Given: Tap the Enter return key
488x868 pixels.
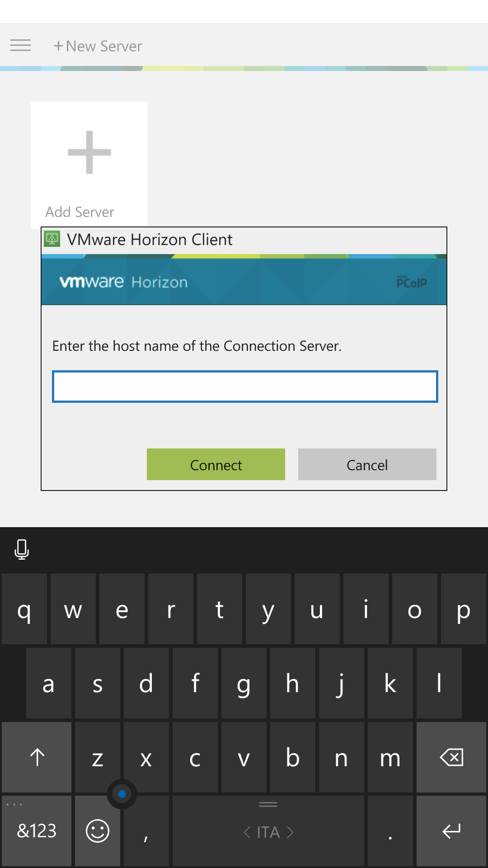Looking at the screenshot, I should [x=451, y=831].
